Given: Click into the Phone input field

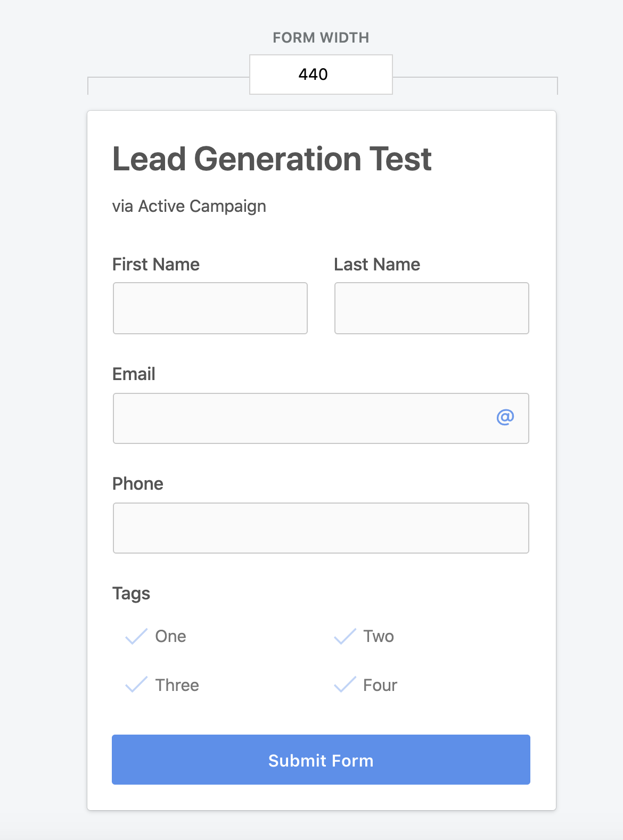Looking at the screenshot, I should coord(321,528).
